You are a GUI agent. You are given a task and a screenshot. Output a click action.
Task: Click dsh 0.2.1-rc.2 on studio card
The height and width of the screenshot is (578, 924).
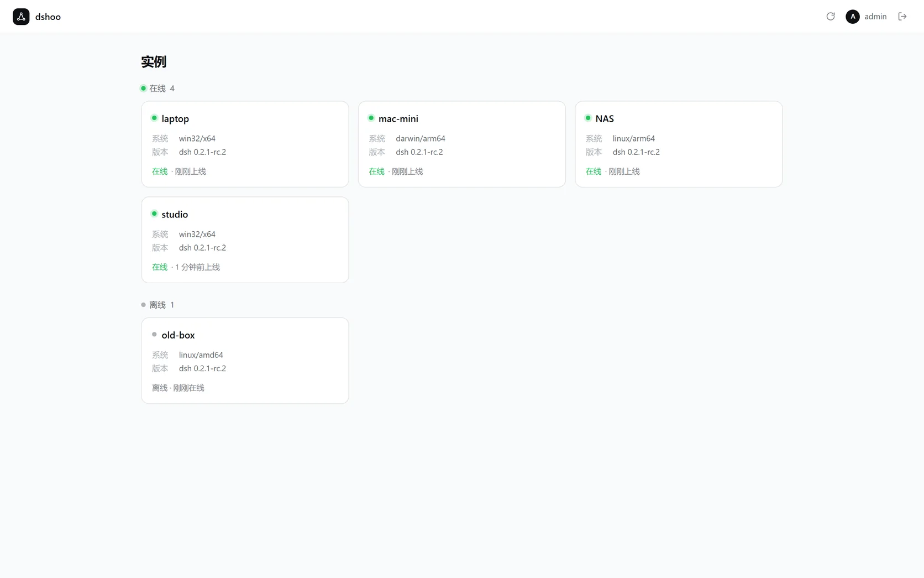click(202, 248)
